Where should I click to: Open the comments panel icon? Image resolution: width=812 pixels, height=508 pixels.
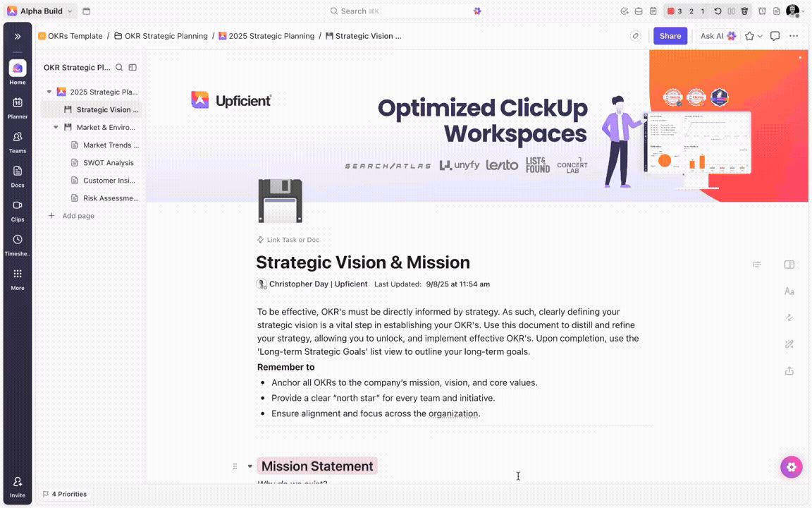click(775, 36)
